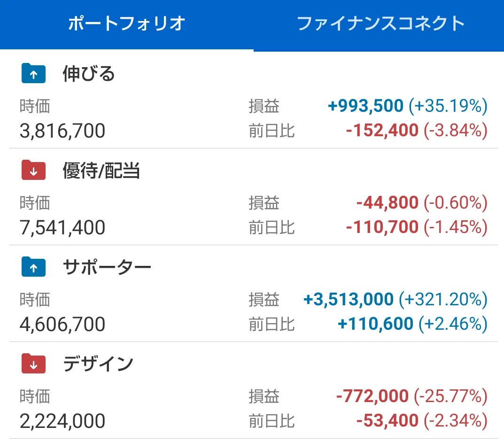Tap the +110,600 day change
This screenshot has height=442, width=504.
pos(375,324)
